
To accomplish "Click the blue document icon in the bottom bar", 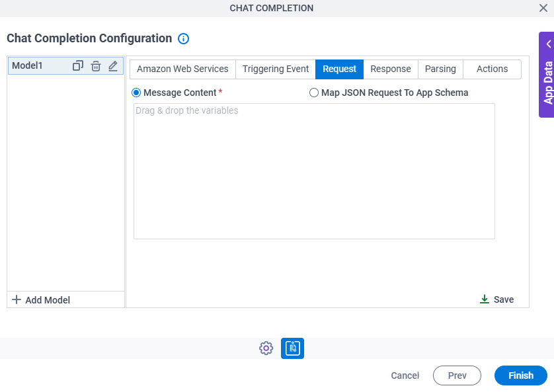I will pos(293,348).
